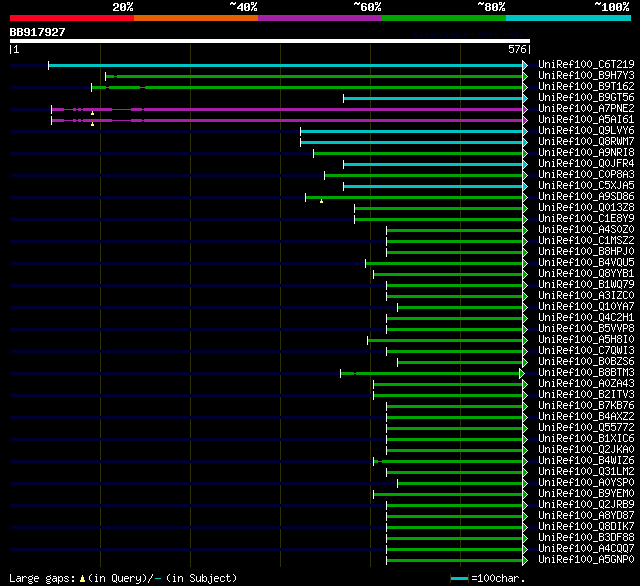Click the UniRef100_Q9LVY6 hit label
Screen dimensions: 640x586
point(586,131)
